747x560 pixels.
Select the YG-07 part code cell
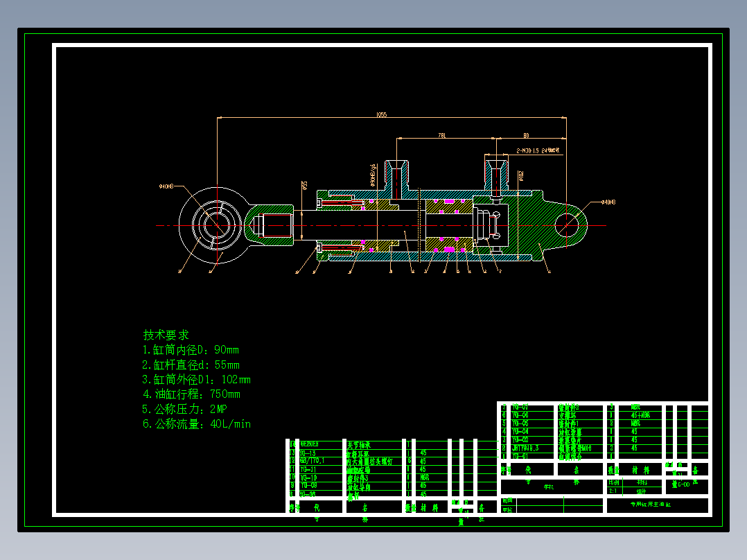pyautogui.click(x=520, y=407)
